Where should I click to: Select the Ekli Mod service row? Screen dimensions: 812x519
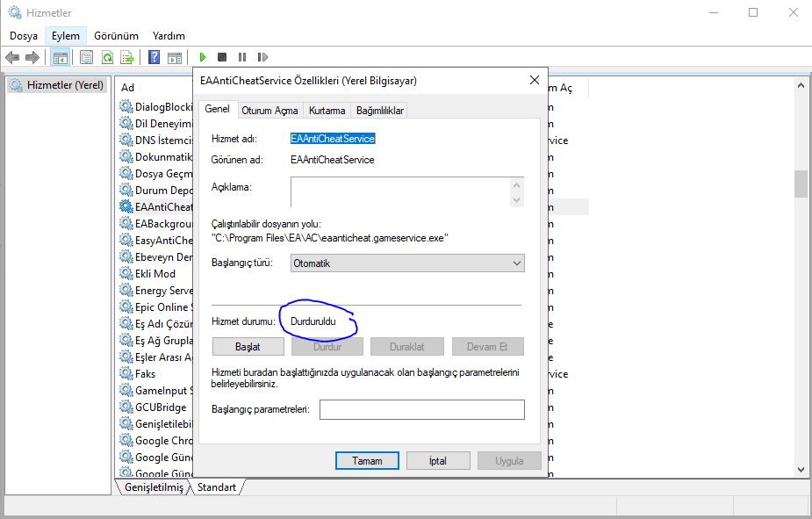pyautogui.click(x=156, y=273)
